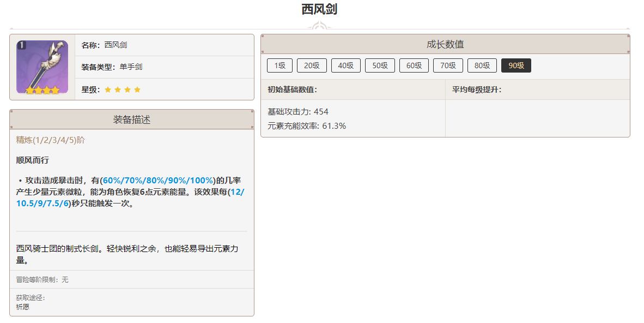Click the 冒险等阶限制: 无 row
The height and width of the screenshot is (323, 644).
click(x=132, y=279)
